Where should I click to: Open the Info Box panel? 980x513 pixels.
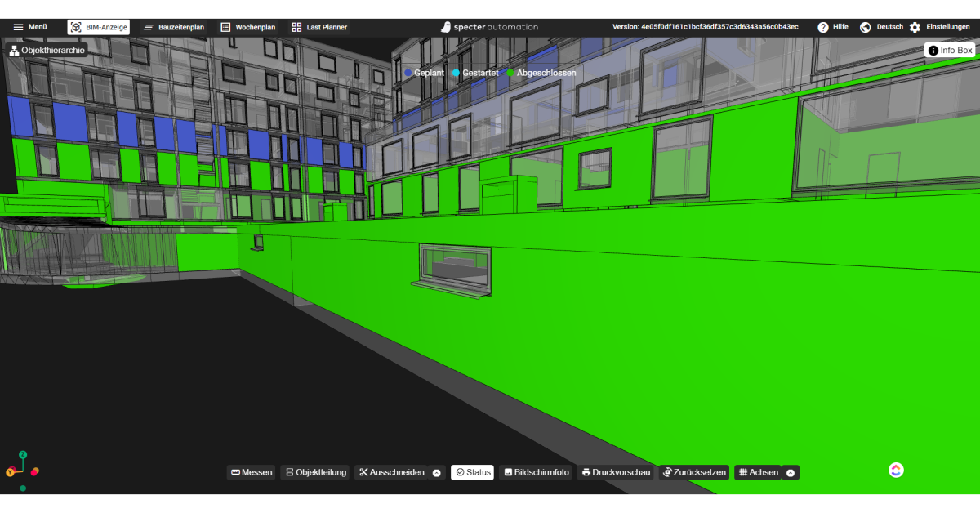coord(950,50)
